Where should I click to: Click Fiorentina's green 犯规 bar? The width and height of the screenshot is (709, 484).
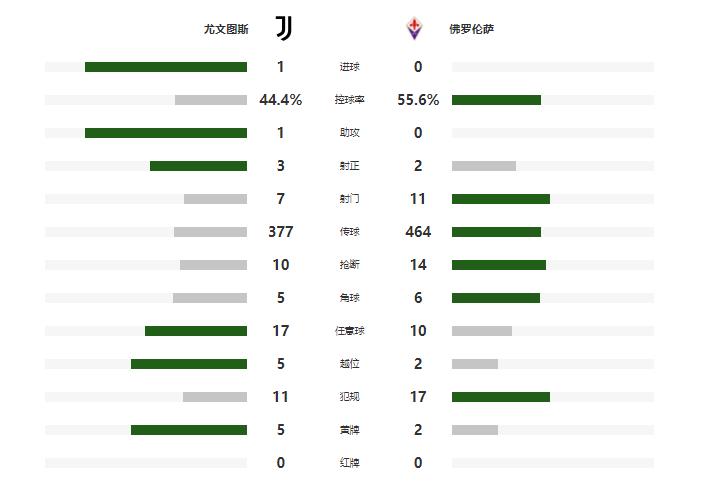[x=501, y=397]
